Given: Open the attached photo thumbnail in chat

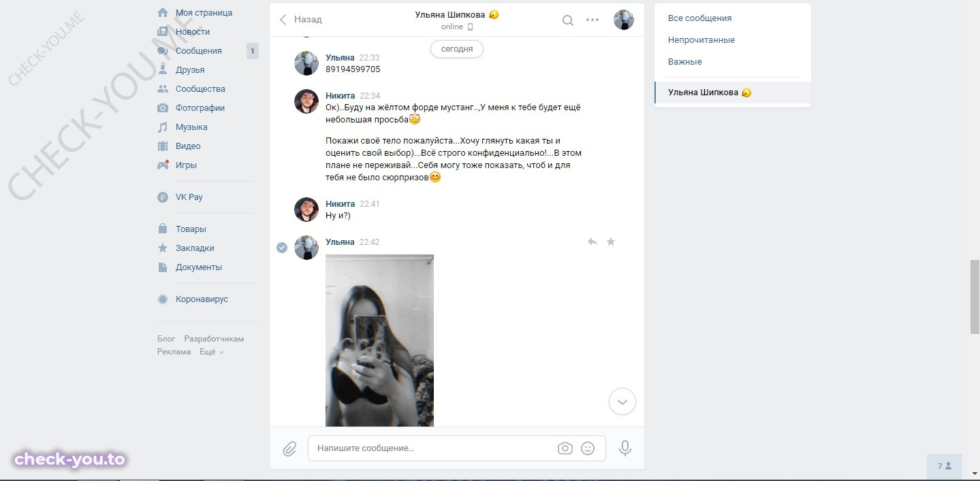Looking at the screenshot, I should 379,340.
